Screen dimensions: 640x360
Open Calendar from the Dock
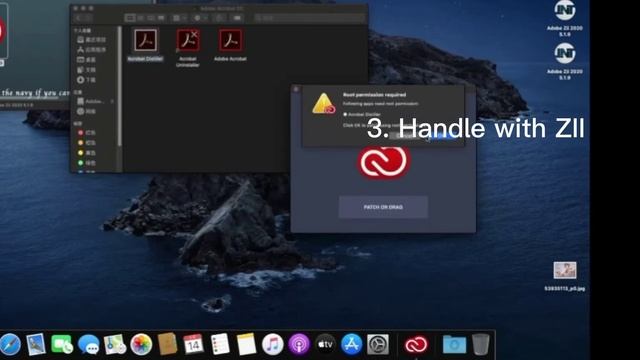pyautogui.click(x=193, y=344)
